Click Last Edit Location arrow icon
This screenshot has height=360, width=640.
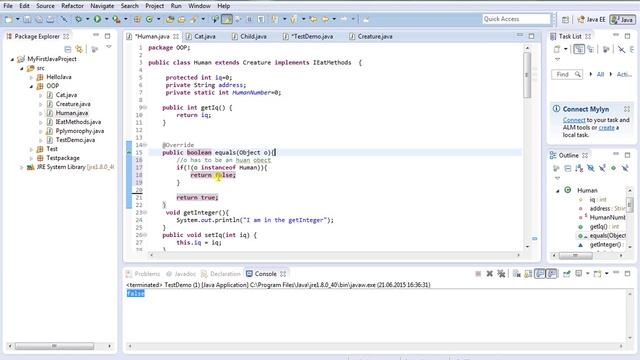click(313, 19)
